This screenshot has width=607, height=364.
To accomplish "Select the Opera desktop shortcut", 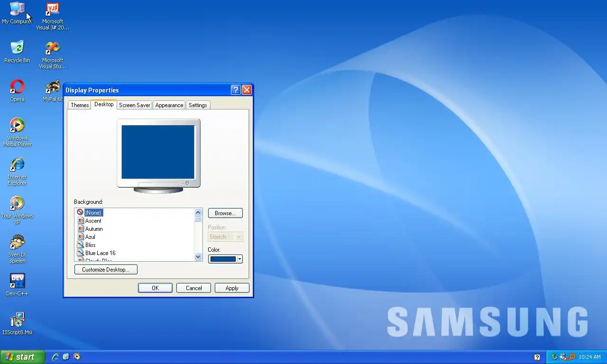I will pos(17,91).
